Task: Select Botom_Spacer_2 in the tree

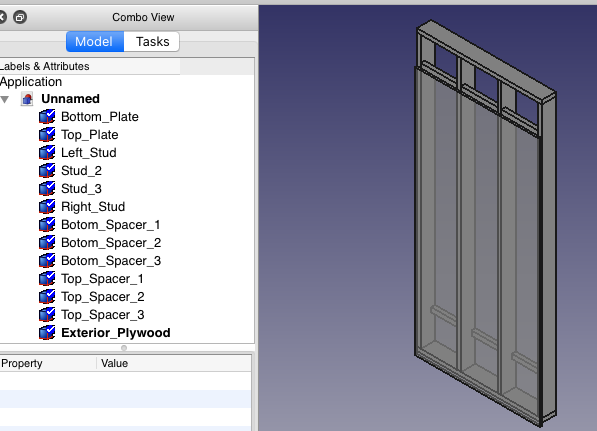Action: tap(111, 243)
